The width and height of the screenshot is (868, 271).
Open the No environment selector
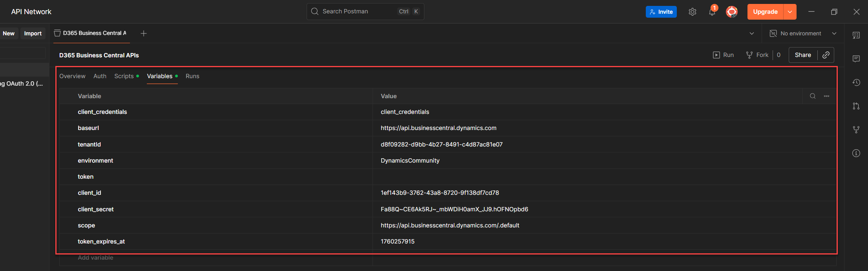click(803, 33)
